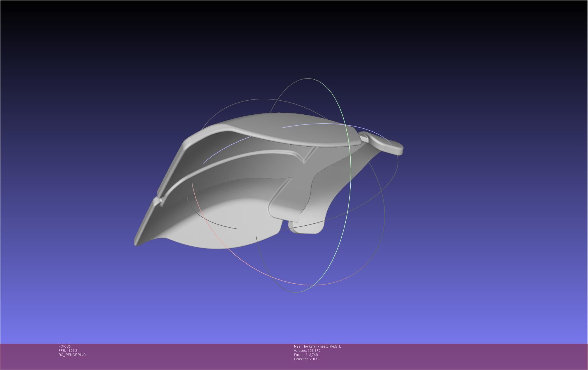Click the Selection: v: 0 f: 0 text
588x370 pixels.
(307, 359)
